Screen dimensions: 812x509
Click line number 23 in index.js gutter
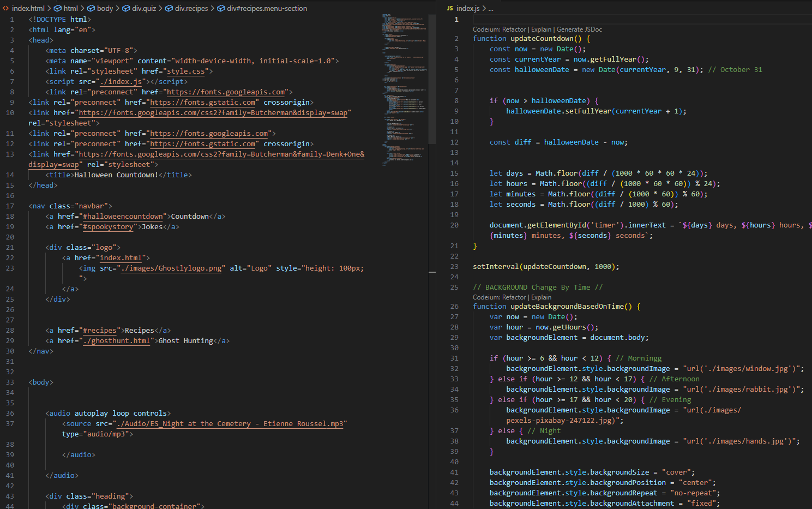point(454,267)
